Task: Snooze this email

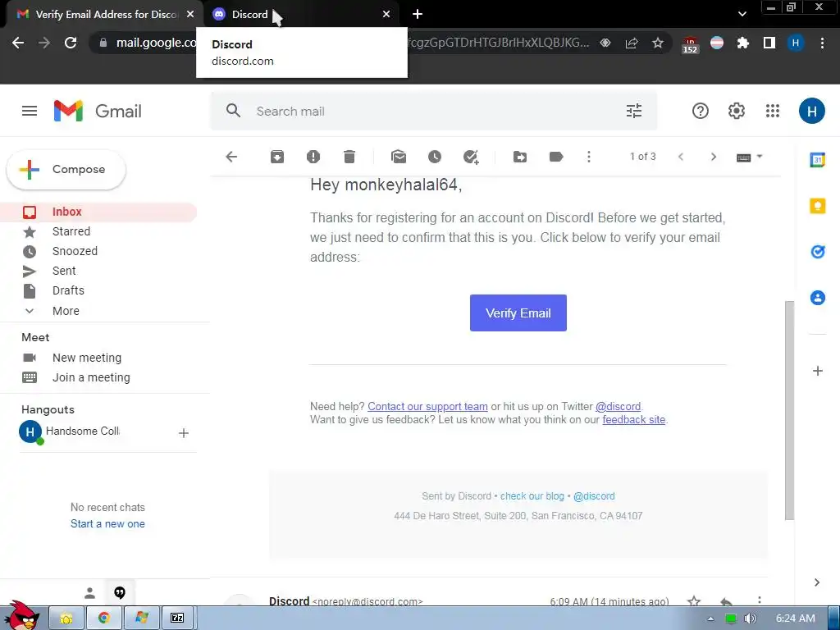Action: [x=435, y=157]
